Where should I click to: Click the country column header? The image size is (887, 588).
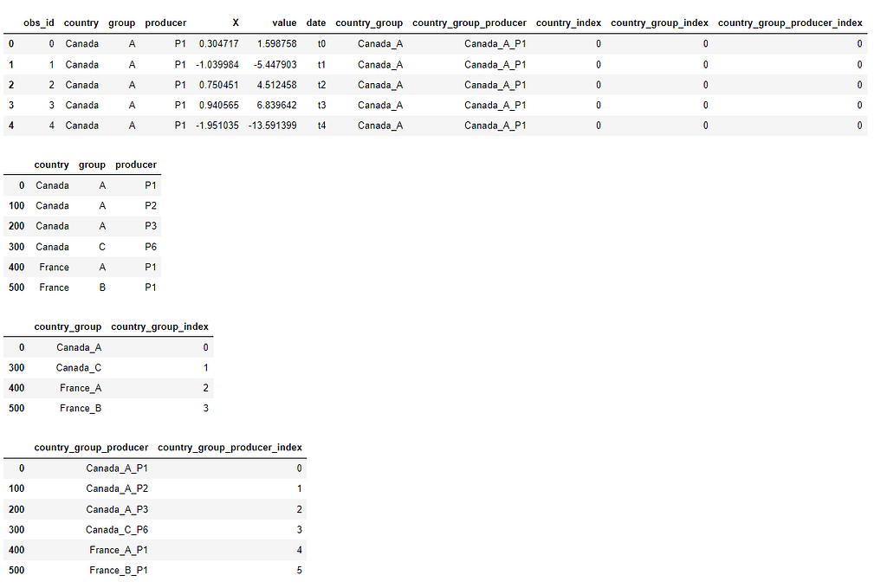click(81, 23)
